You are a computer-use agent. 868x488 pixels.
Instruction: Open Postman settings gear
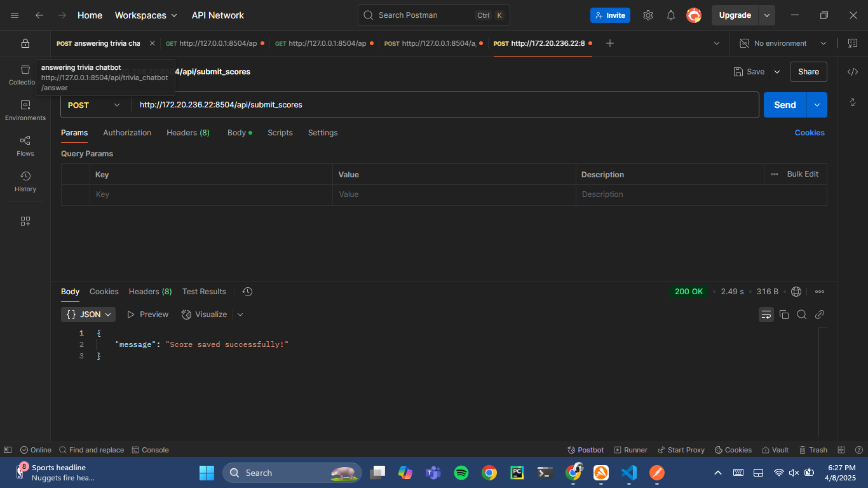point(648,15)
